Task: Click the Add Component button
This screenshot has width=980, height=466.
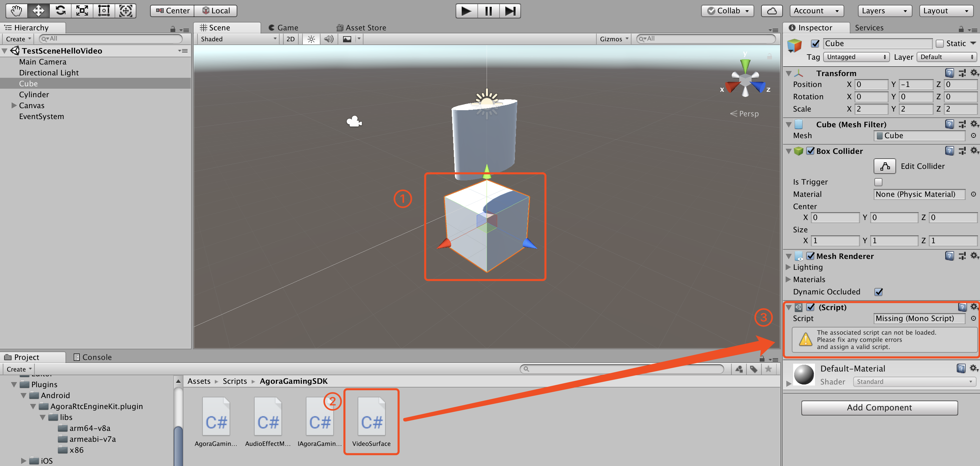Action: pos(879,407)
